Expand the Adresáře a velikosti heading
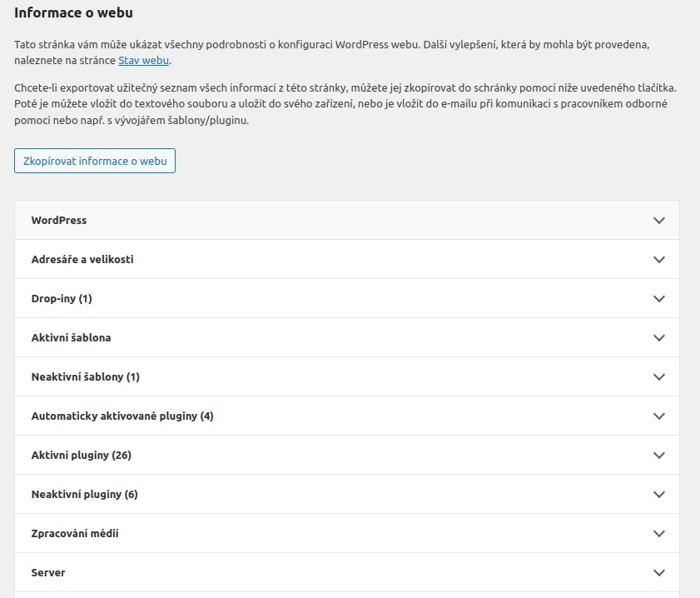Image resolution: width=700 pixels, height=598 pixels. pyautogui.click(x=82, y=260)
